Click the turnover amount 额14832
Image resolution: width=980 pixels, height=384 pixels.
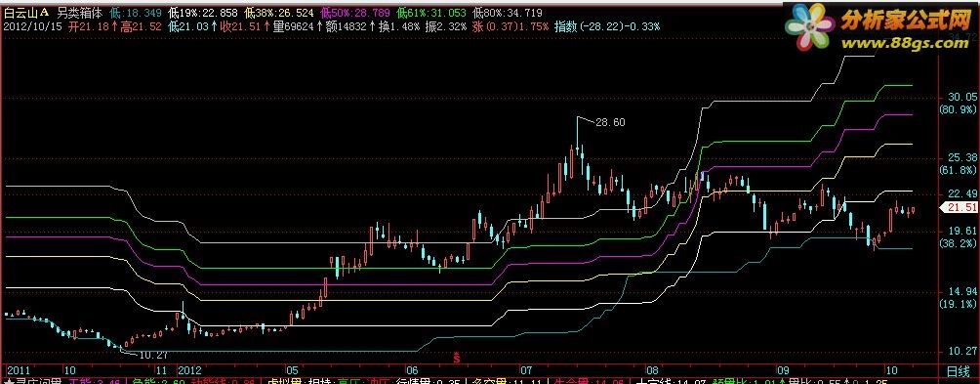347,26
